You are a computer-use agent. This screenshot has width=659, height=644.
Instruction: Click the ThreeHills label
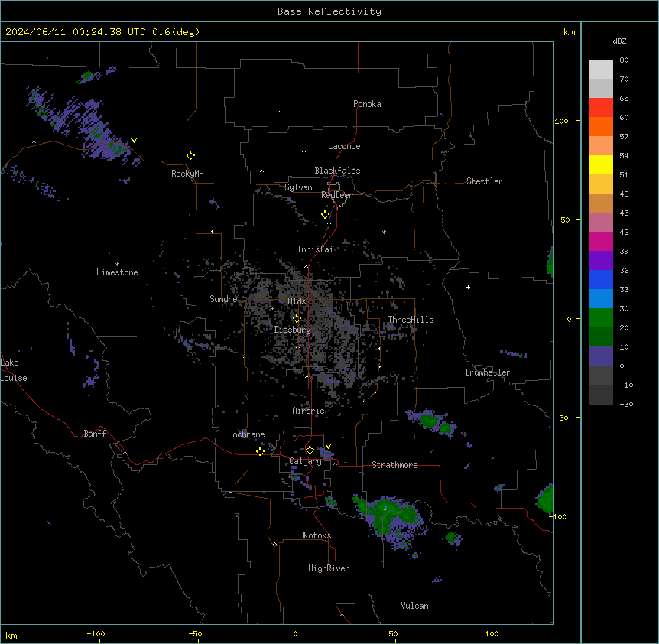point(411,320)
